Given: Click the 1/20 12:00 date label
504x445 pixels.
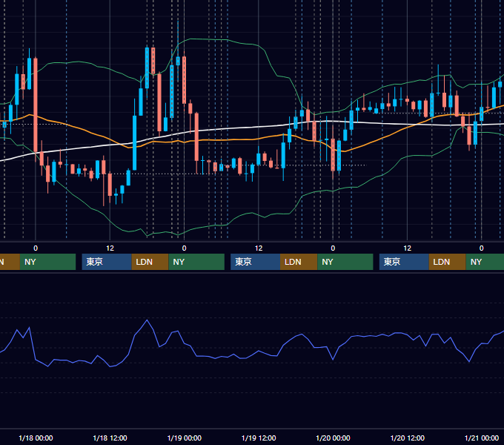Looking at the screenshot, I should click(407, 438).
